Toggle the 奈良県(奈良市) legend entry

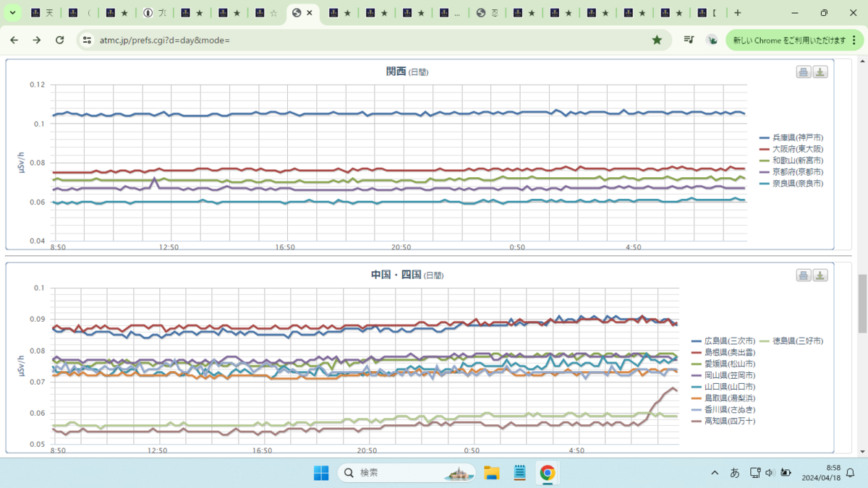[791, 184]
